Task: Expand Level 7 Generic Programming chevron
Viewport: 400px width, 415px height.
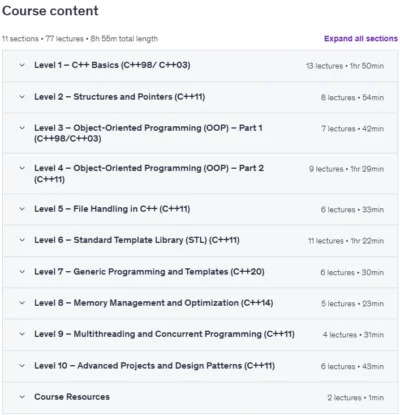Action: coord(22,272)
